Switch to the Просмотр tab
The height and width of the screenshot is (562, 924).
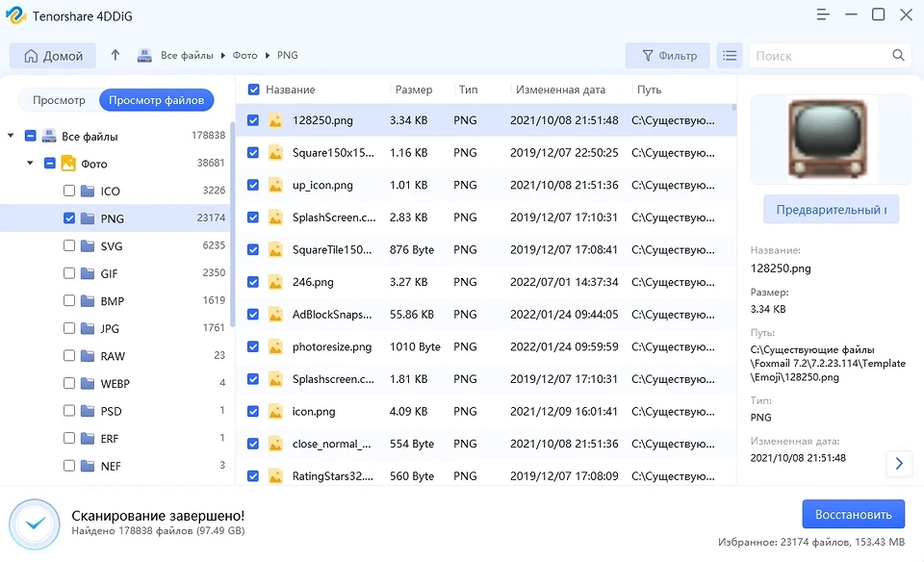(59, 100)
